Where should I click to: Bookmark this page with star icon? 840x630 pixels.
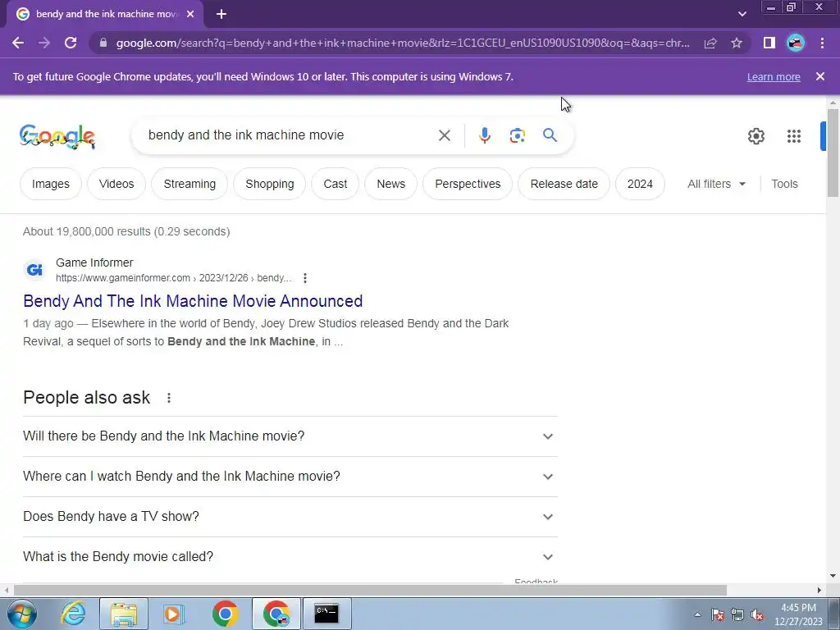737,43
